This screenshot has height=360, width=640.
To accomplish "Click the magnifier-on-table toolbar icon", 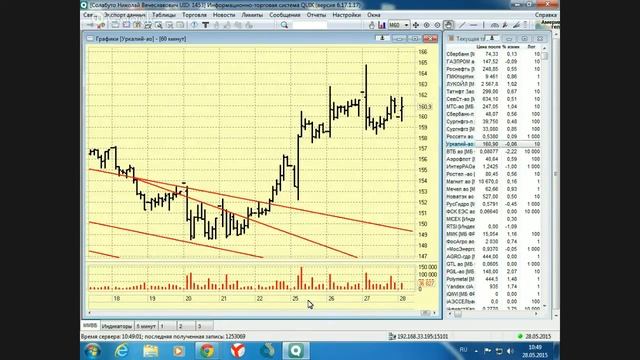I will [x=158, y=25].
